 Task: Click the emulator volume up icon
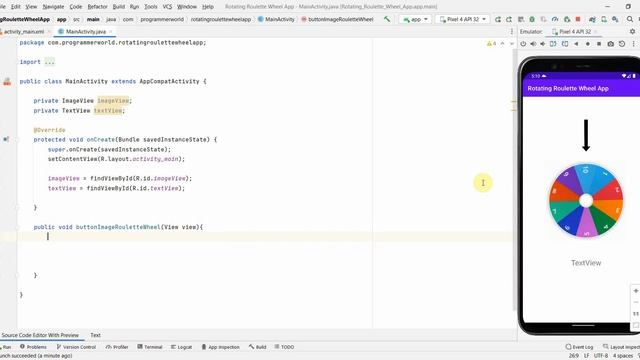[533, 44]
